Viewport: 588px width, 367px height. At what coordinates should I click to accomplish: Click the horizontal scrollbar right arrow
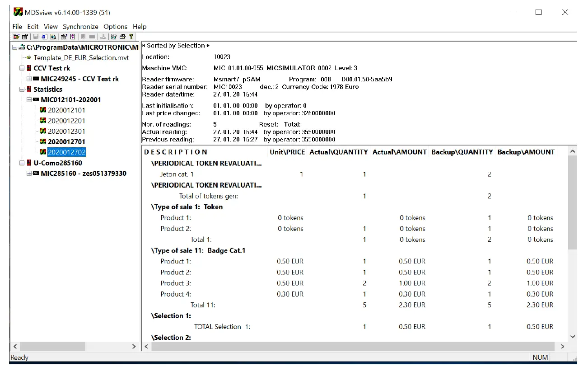click(134, 346)
